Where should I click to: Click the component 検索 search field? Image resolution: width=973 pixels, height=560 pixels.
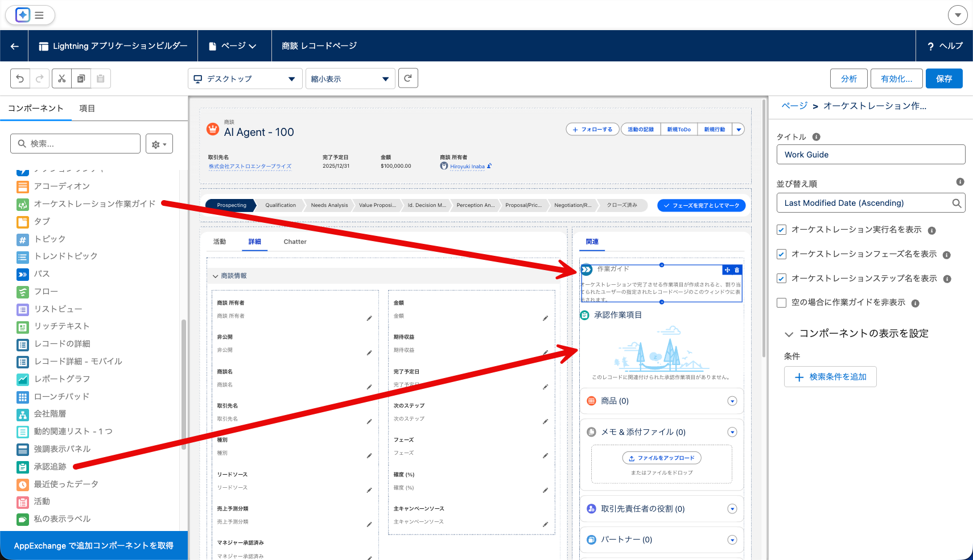[x=75, y=144]
